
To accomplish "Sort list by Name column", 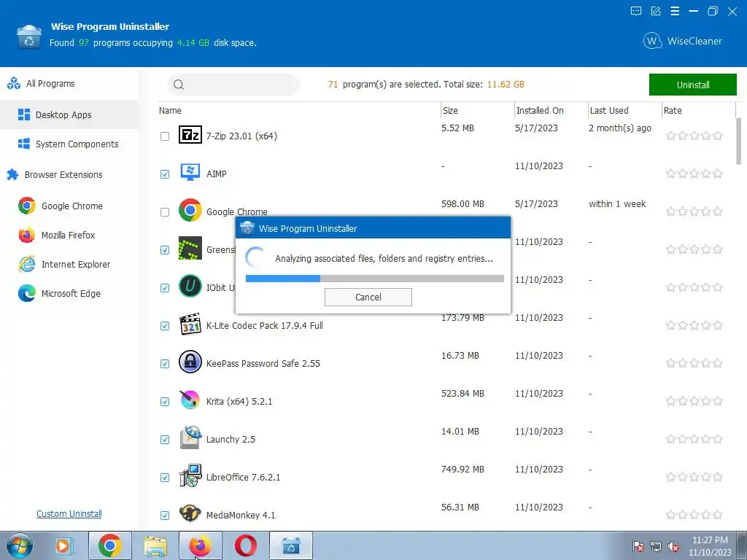I will tap(298, 111).
